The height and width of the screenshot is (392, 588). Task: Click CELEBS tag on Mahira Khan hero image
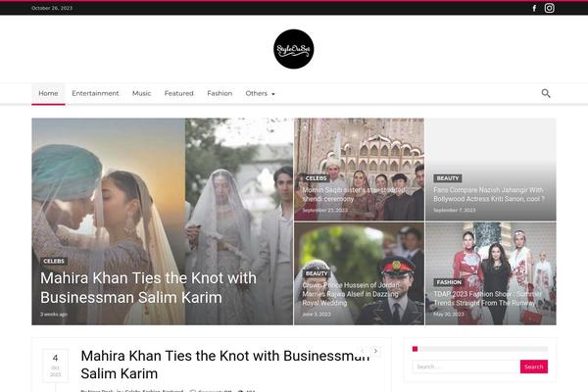point(54,261)
